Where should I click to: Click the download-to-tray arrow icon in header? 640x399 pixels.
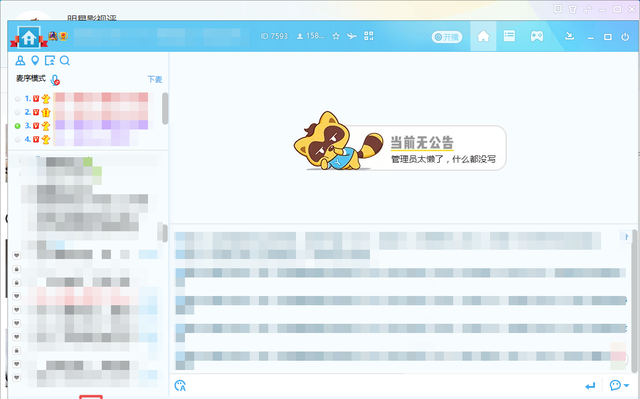[x=570, y=36]
